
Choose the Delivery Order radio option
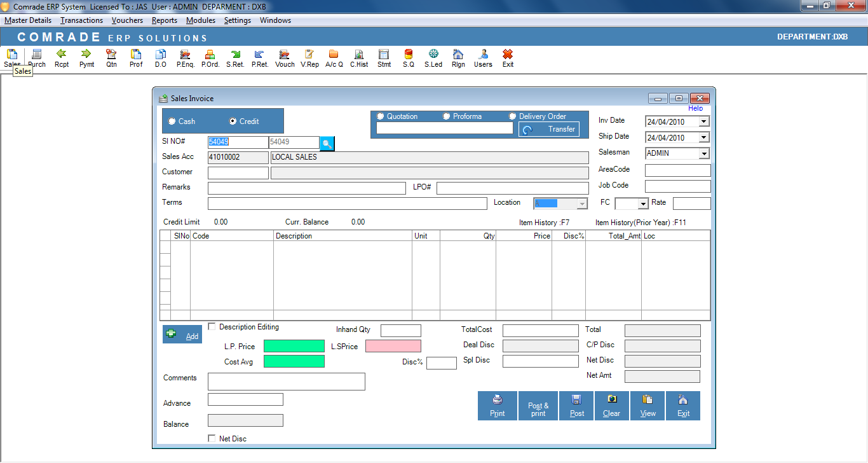click(x=513, y=116)
